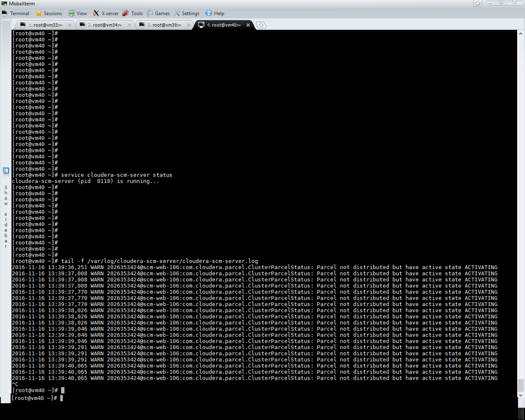Click the X server icon

click(96, 13)
